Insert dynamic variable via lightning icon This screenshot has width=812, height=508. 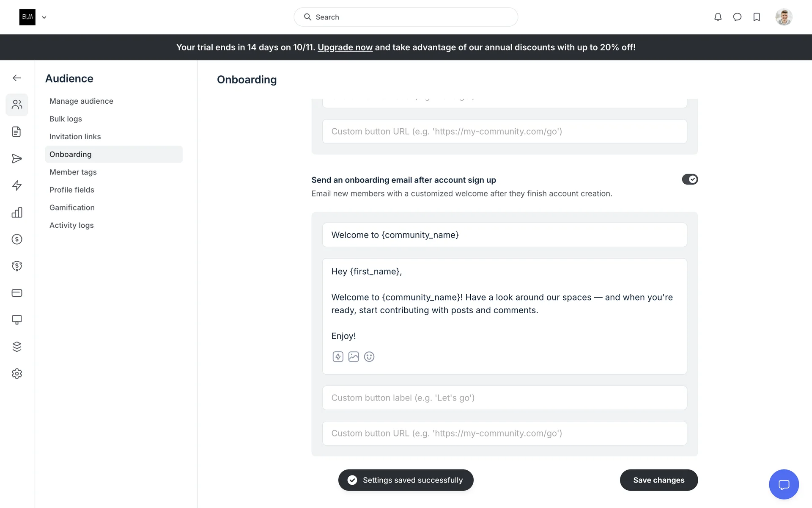(338, 357)
